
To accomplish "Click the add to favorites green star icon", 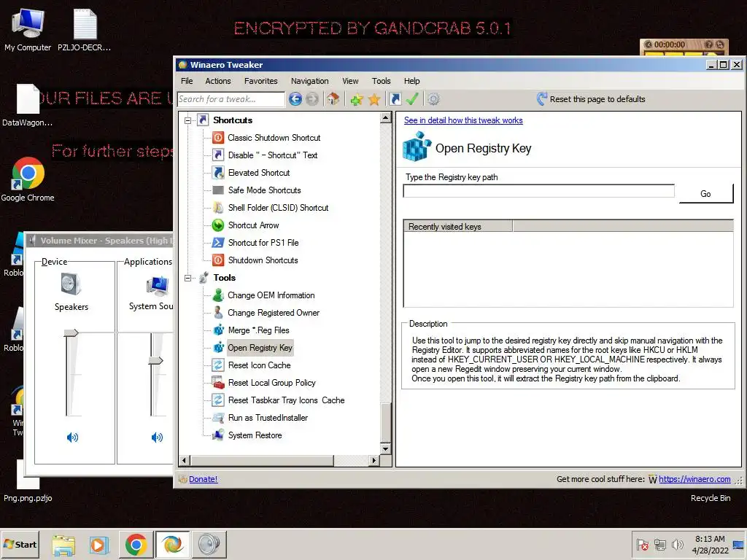I will (356, 99).
